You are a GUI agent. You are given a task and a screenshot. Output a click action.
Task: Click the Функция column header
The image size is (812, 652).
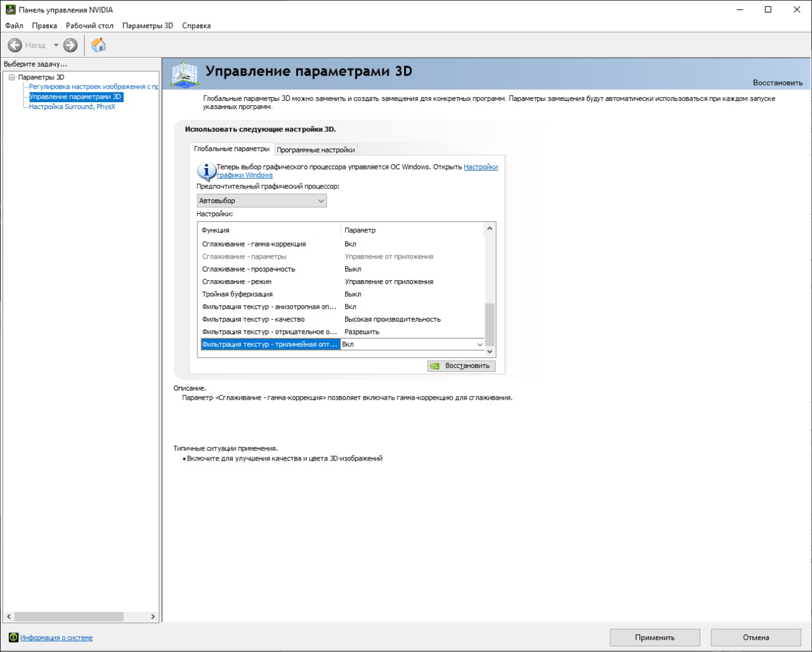click(216, 230)
